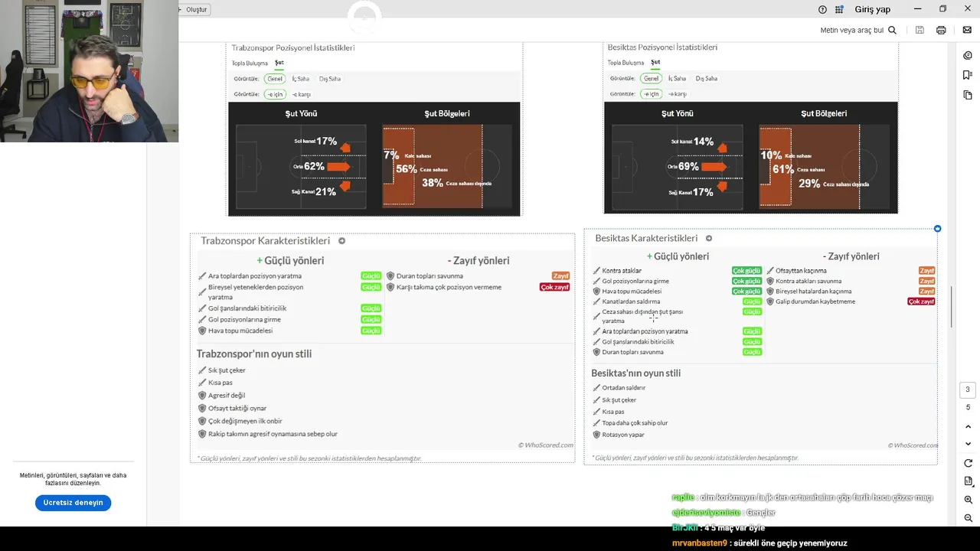Image resolution: width=980 pixels, height=551 pixels.
Task: Choose '-e için' in Besiktas stats
Action: click(651, 93)
